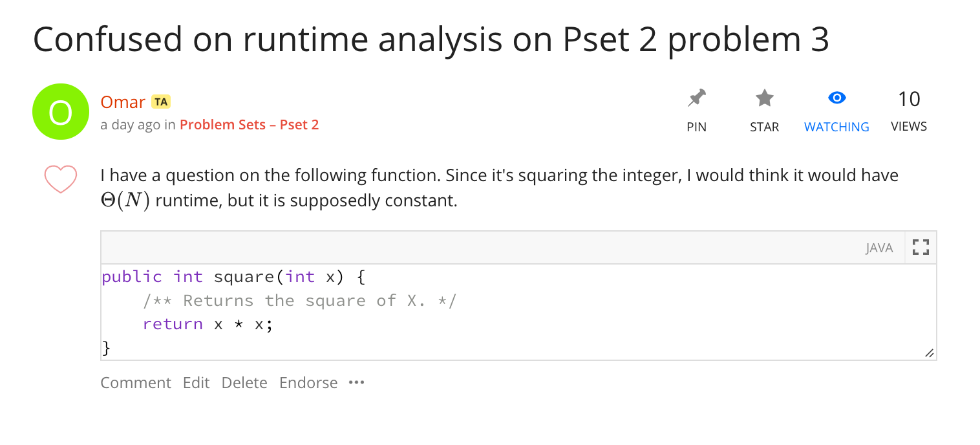This screenshot has width=980, height=445.
Task: Click the STAR label
Action: coord(764,127)
